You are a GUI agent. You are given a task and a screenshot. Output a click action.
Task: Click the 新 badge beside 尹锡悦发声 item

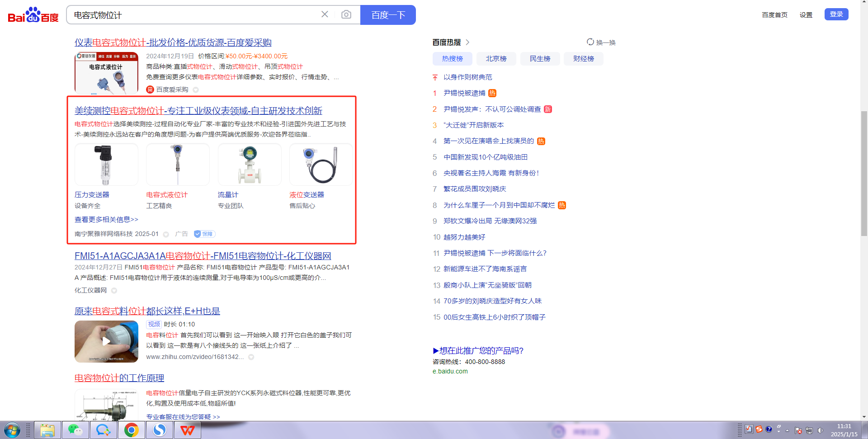pyautogui.click(x=548, y=109)
